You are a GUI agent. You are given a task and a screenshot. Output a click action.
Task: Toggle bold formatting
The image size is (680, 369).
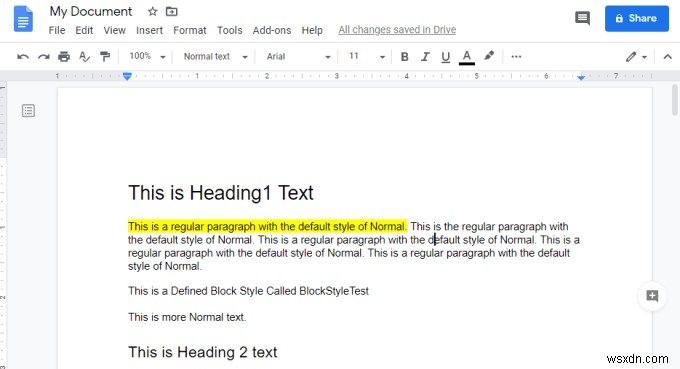coord(404,56)
